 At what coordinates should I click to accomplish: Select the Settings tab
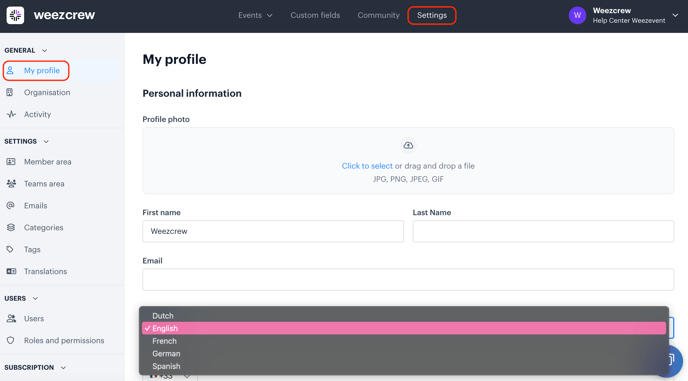[x=432, y=15]
